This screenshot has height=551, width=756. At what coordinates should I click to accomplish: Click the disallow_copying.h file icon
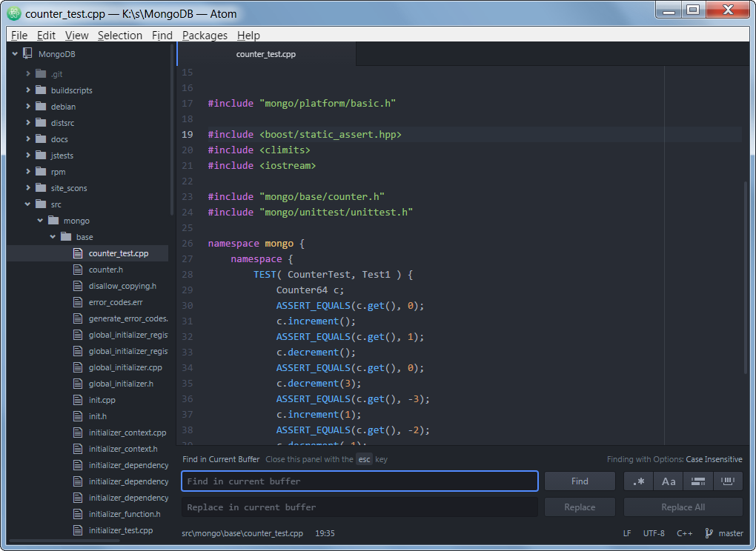(78, 286)
